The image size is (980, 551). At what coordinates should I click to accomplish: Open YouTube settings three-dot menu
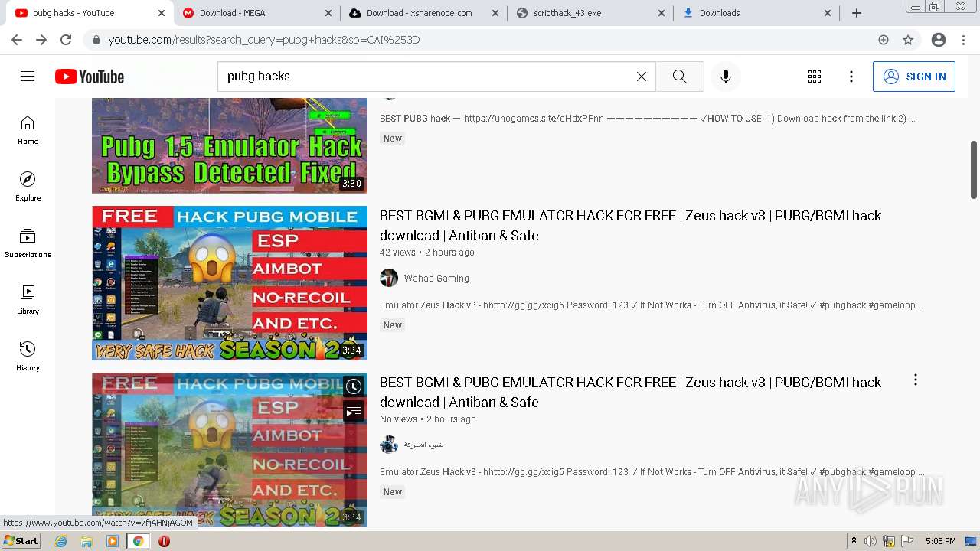point(851,77)
